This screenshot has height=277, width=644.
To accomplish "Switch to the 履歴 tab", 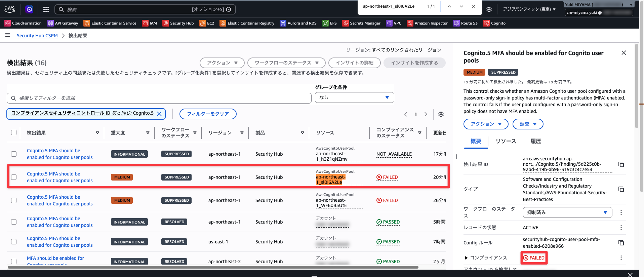I will click(x=536, y=141).
